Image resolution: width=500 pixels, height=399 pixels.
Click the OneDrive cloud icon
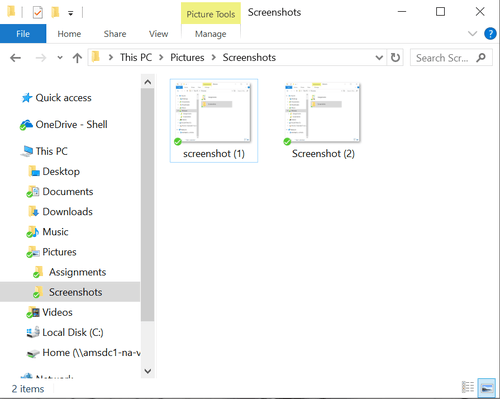click(26, 125)
